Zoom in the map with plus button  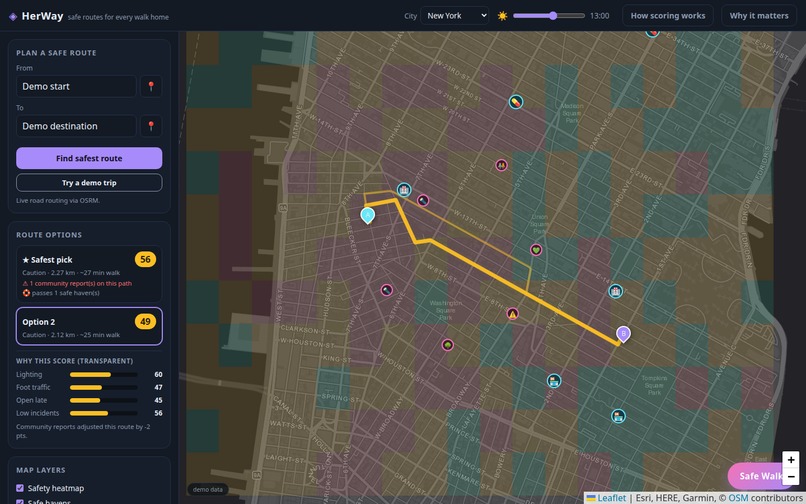point(791,460)
